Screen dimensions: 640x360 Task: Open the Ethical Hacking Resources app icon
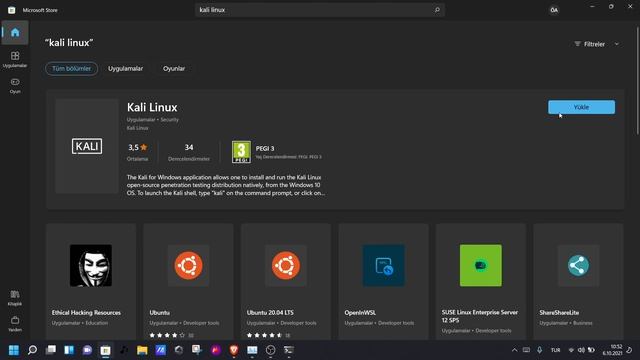[91, 265]
